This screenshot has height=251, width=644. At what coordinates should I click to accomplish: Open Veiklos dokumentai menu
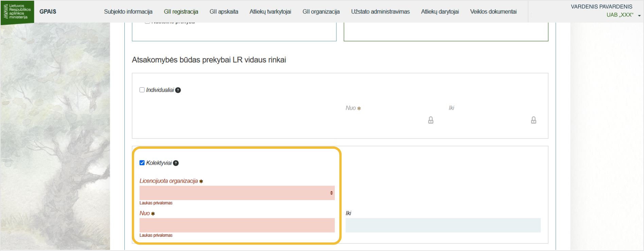493,12
